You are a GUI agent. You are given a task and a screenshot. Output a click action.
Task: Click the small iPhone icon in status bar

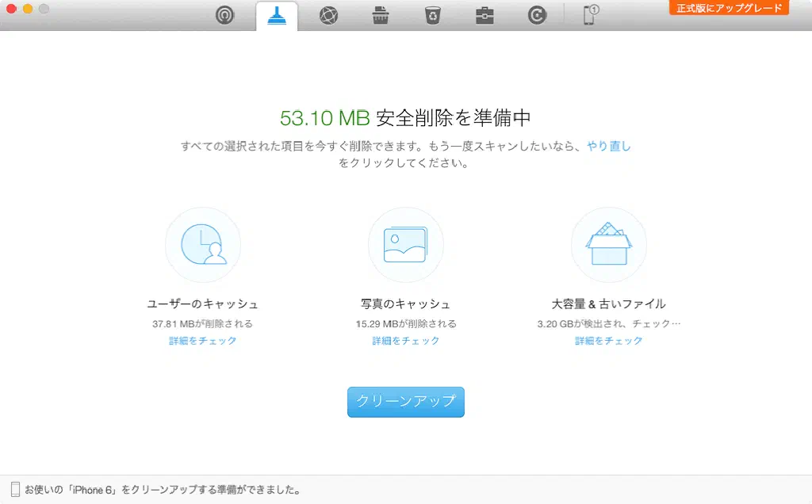(15, 490)
